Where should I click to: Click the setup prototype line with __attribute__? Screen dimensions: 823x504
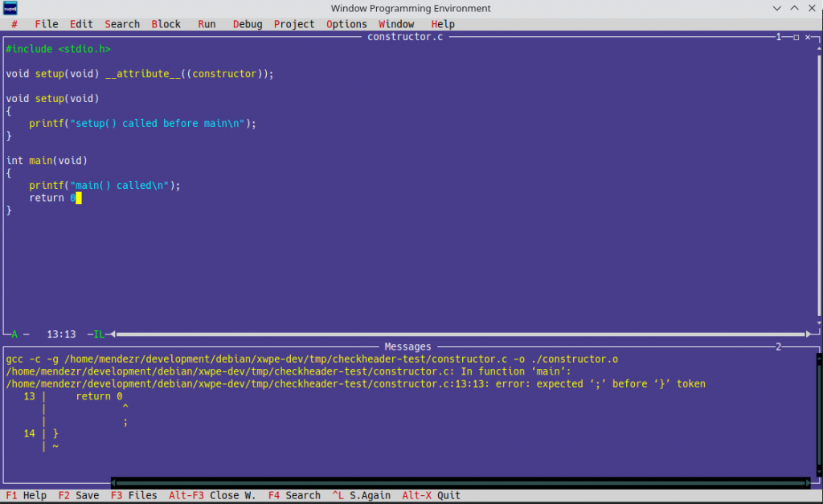[x=140, y=73]
